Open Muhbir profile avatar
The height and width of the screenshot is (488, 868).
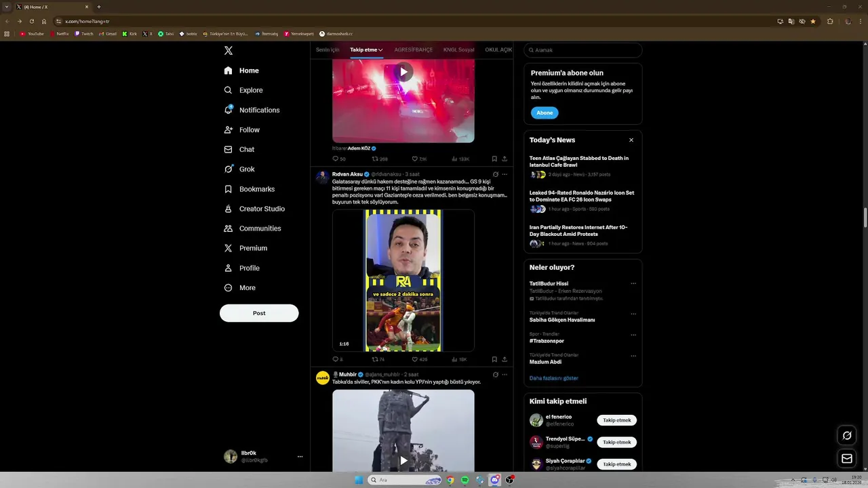pos(323,378)
